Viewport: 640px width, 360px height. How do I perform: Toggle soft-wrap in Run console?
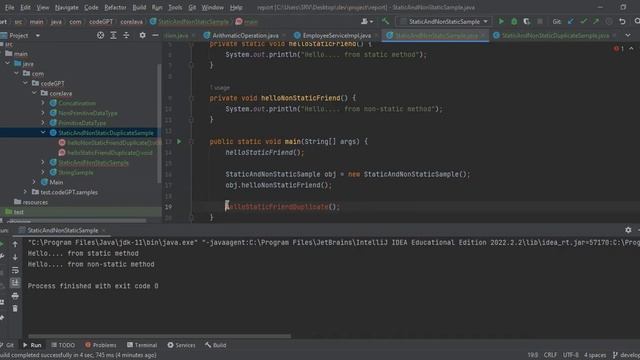(15, 270)
